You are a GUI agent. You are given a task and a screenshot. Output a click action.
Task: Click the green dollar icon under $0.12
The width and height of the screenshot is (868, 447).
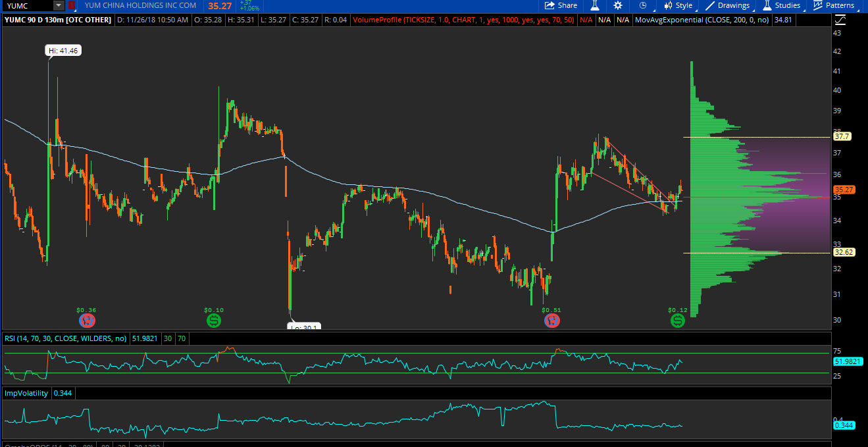point(677,321)
